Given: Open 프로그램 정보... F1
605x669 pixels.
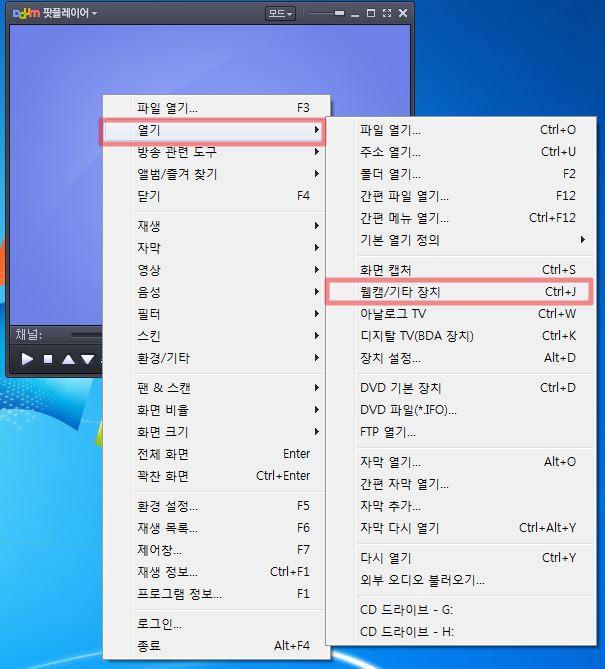Looking at the screenshot, I should 216,594.
